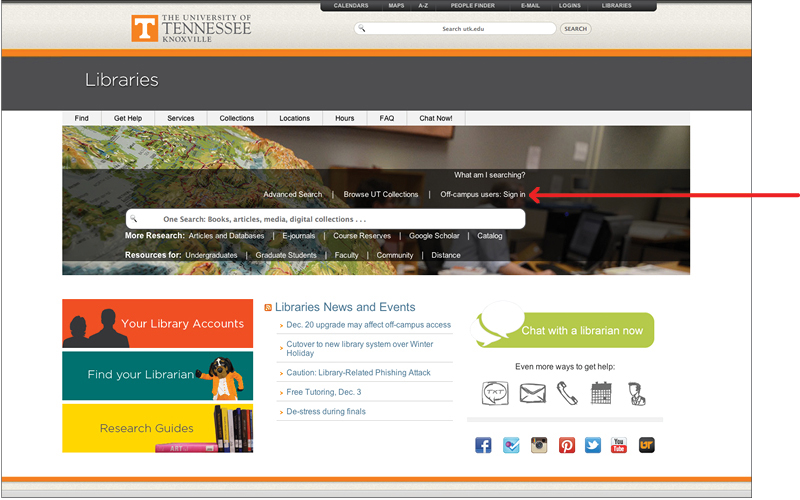Focus the One Search input field
The width and height of the screenshot is (800, 500).
tap(326, 219)
